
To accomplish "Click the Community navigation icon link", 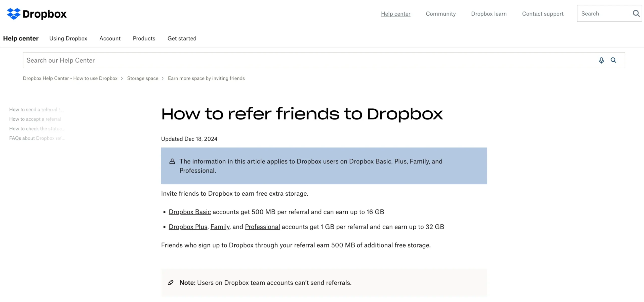I will click(x=441, y=14).
